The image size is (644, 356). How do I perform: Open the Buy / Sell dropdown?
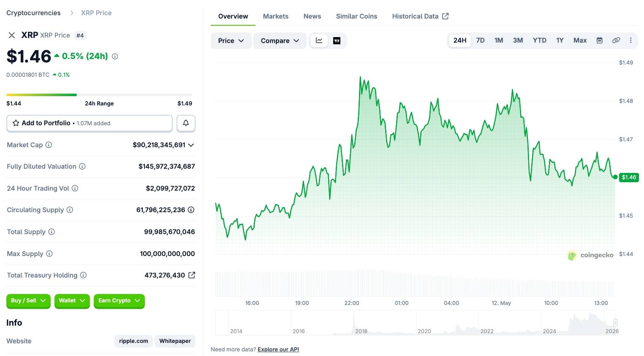point(28,301)
